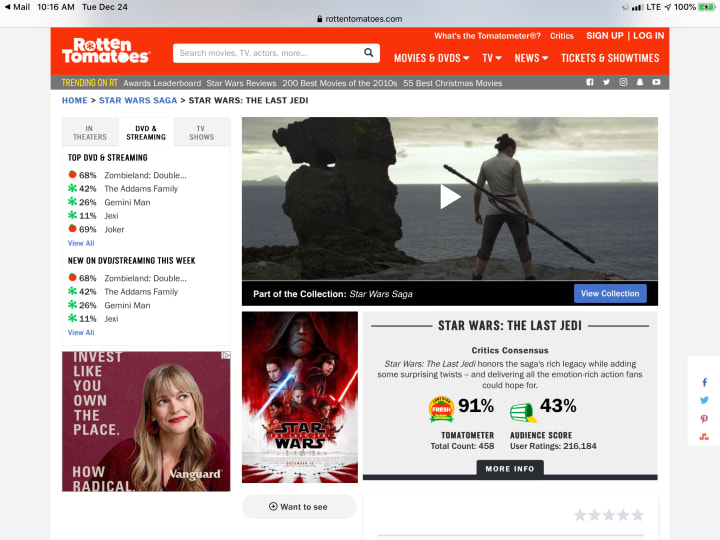
Task: Go to Home breadcrumb
Action: pyautogui.click(x=74, y=101)
